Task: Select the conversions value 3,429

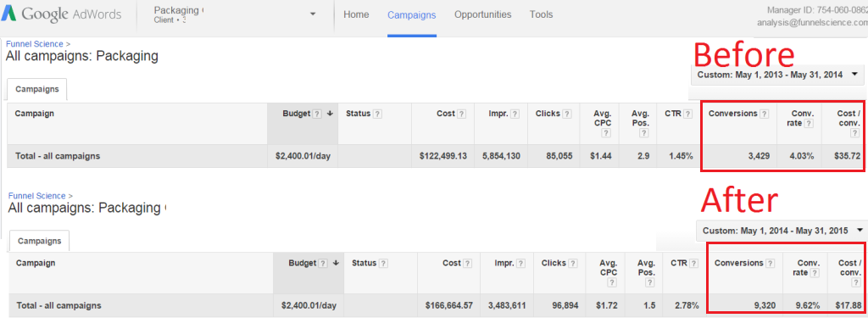Action: [x=759, y=156]
